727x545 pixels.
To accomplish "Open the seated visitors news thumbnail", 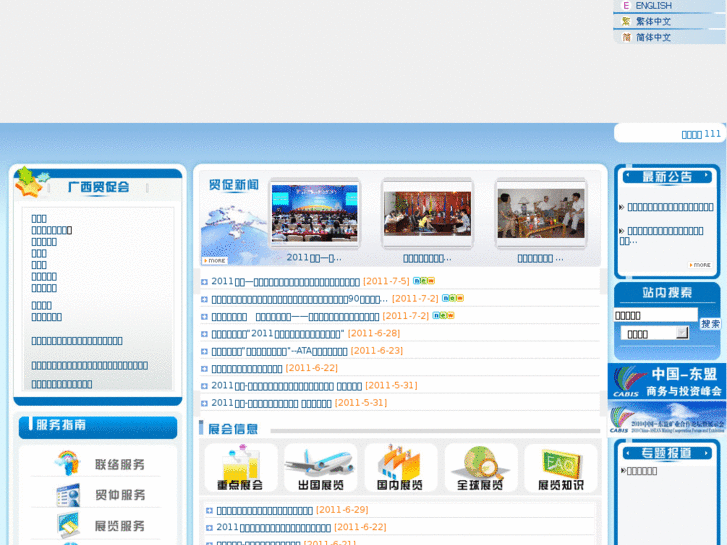I will tap(541, 213).
